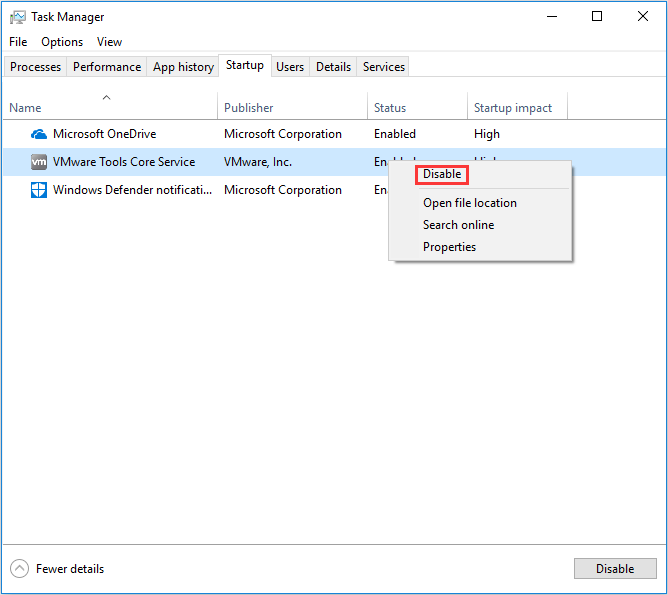Select the Startup tab

pyautogui.click(x=245, y=65)
